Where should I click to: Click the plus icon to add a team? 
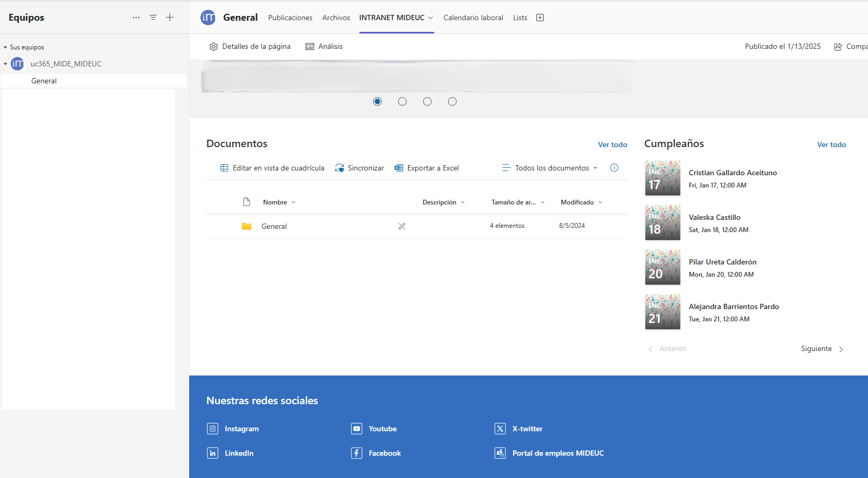pos(170,18)
